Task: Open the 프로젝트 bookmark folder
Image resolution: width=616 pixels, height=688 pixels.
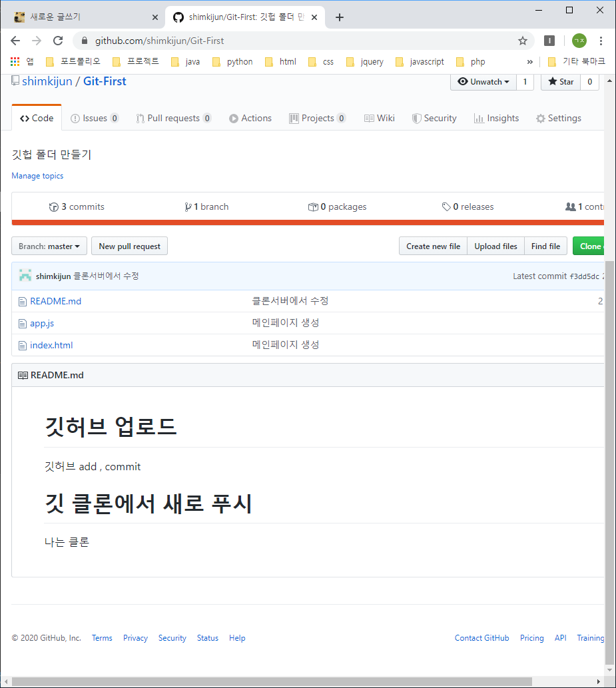Action: click(x=136, y=61)
